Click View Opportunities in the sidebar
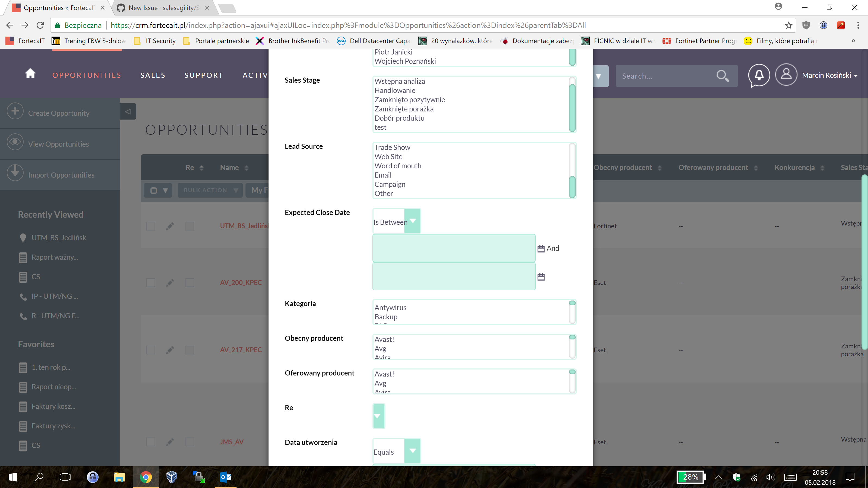This screenshot has width=868, height=488. click(x=58, y=144)
